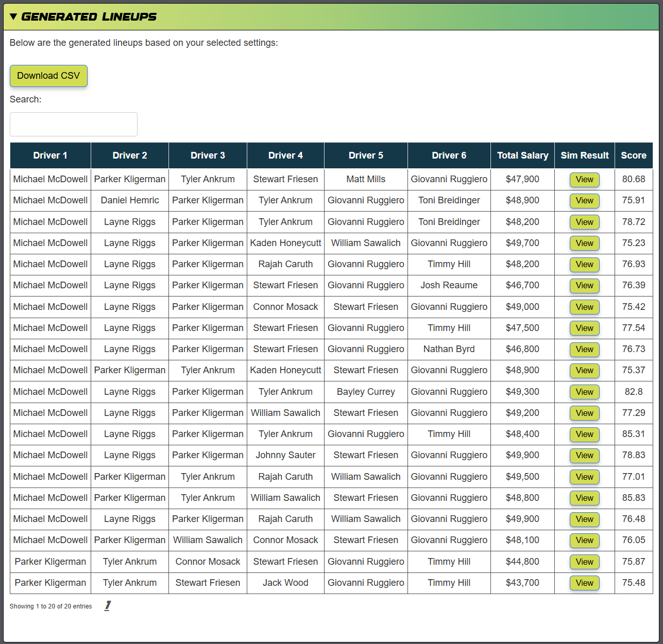View sim result for 75.37 score lineup
The width and height of the screenshot is (663, 644).
[585, 371]
